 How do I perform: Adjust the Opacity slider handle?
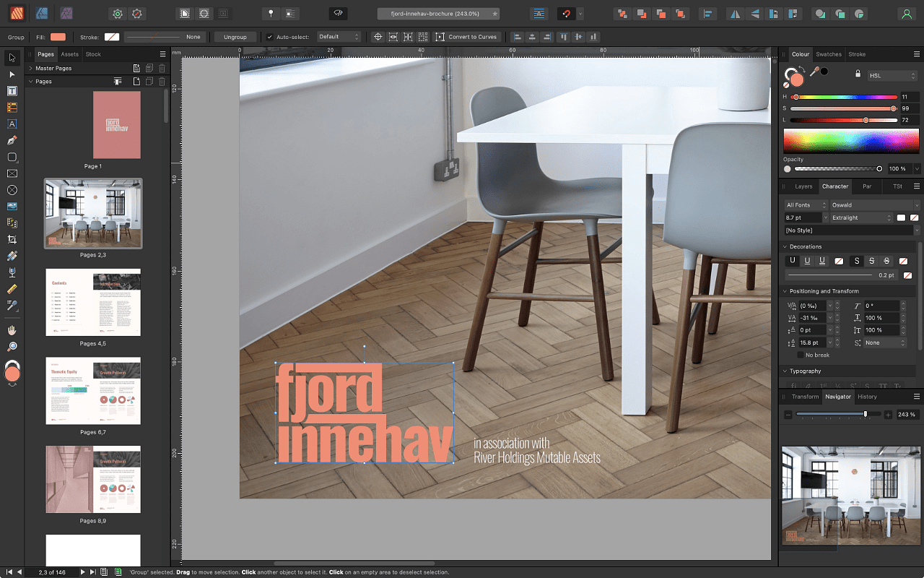879,168
